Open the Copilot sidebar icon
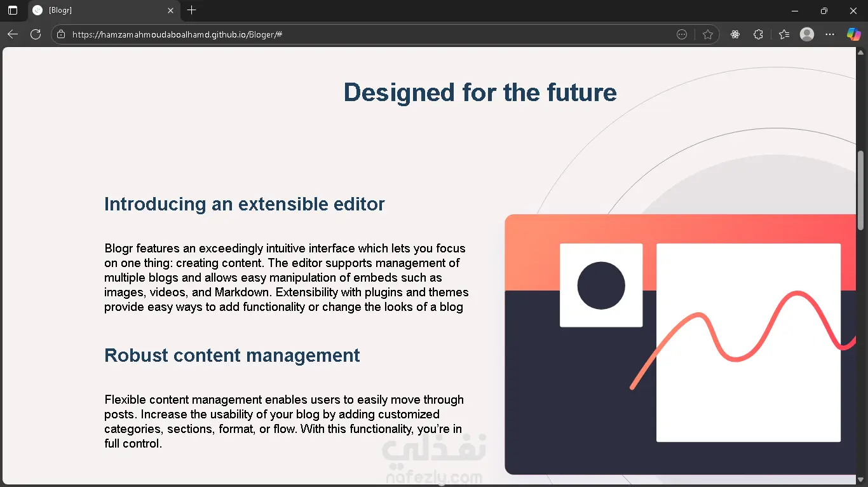 [x=853, y=34]
